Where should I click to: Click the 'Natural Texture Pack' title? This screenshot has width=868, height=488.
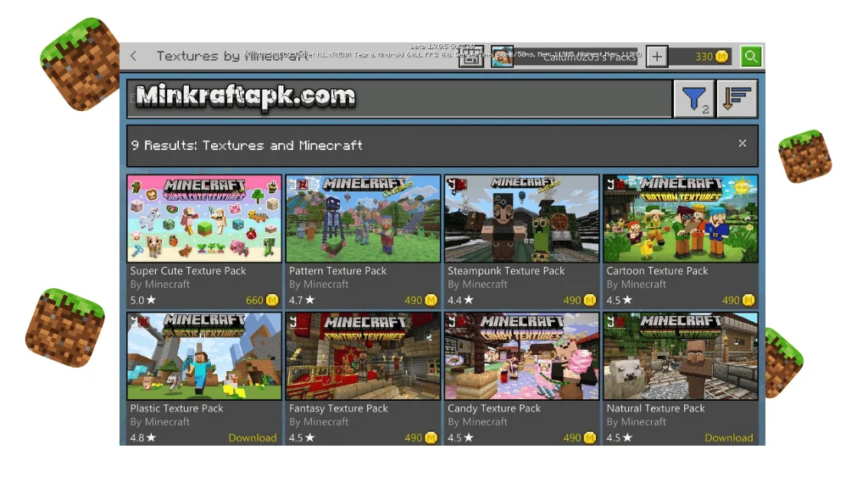pos(655,408)
